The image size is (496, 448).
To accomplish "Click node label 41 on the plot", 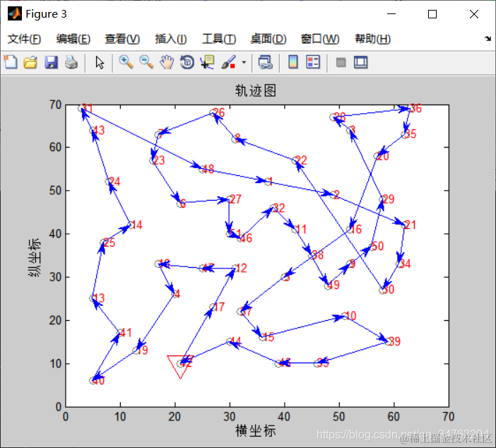I will coord(126,333).
